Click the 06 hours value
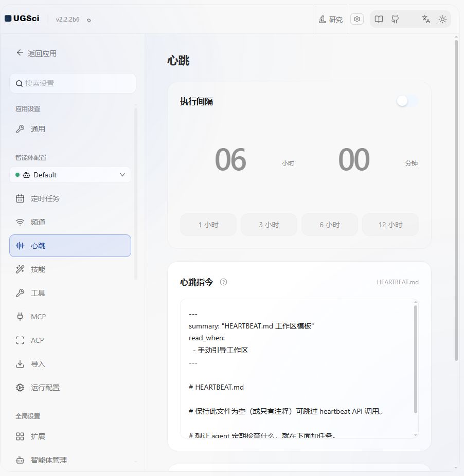The height and width of the screenshot is (476, 464). tap(230, 159)
